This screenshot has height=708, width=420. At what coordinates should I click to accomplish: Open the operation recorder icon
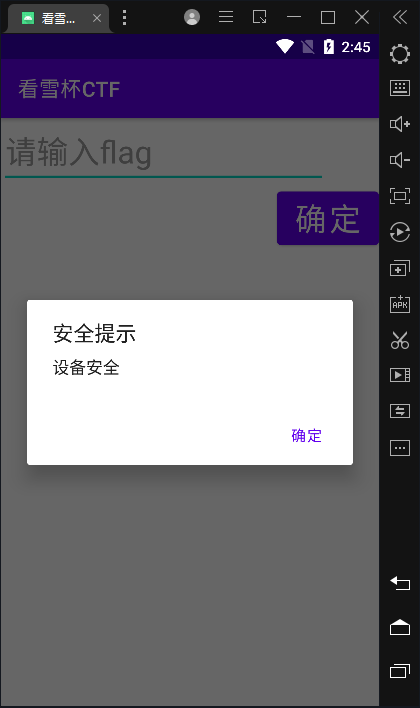400,232
